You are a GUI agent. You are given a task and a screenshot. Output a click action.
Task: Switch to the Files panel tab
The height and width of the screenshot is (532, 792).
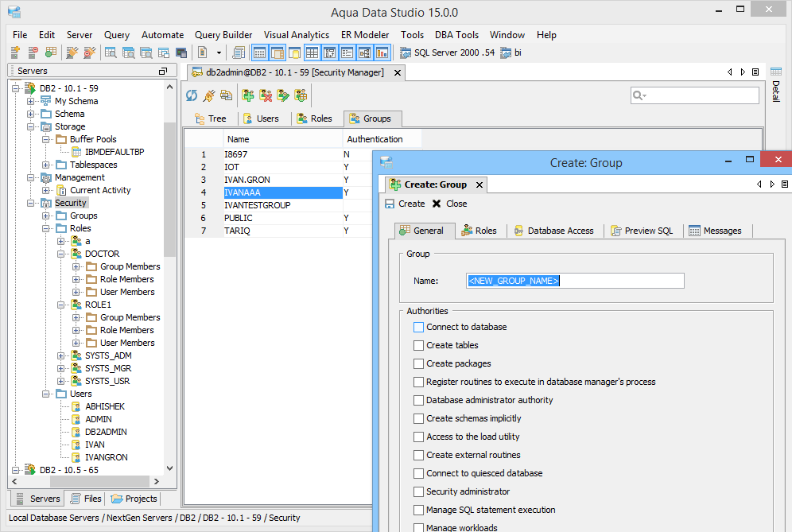coord(86,499)
